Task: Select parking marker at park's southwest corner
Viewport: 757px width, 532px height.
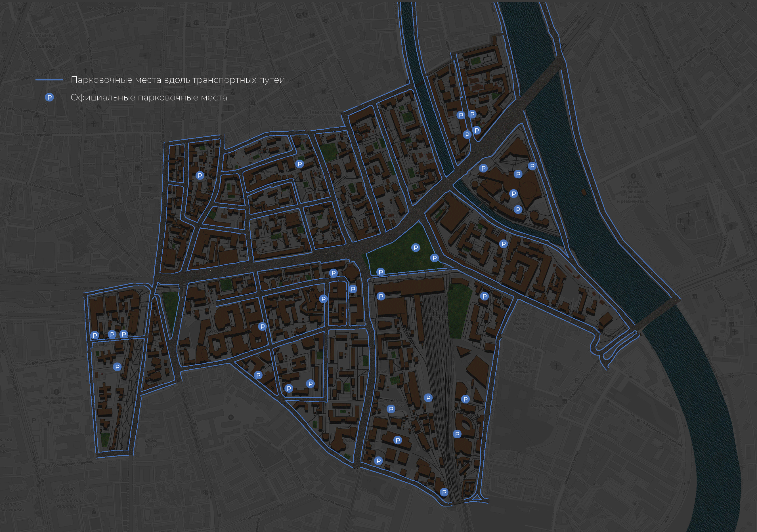Action: tap(381, 272)
